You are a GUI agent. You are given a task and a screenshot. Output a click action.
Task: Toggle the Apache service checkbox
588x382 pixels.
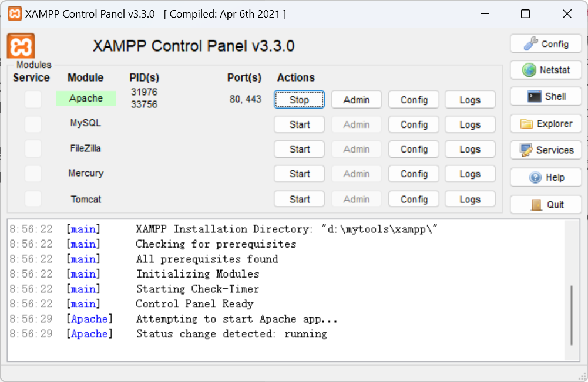pos(33,99)
